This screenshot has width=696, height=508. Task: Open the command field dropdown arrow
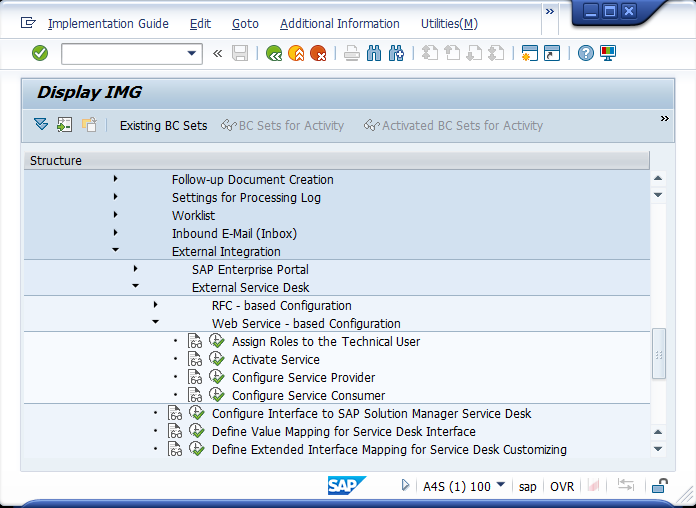pyautogui.click(x=193, y=53)
